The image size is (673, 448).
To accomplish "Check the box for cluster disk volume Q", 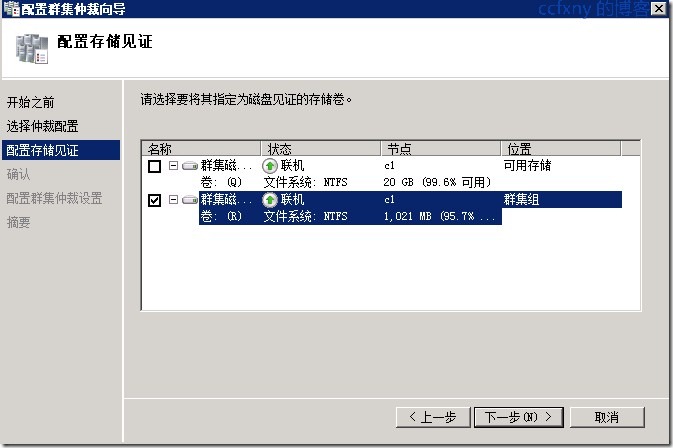I will [x=155, y=166].
